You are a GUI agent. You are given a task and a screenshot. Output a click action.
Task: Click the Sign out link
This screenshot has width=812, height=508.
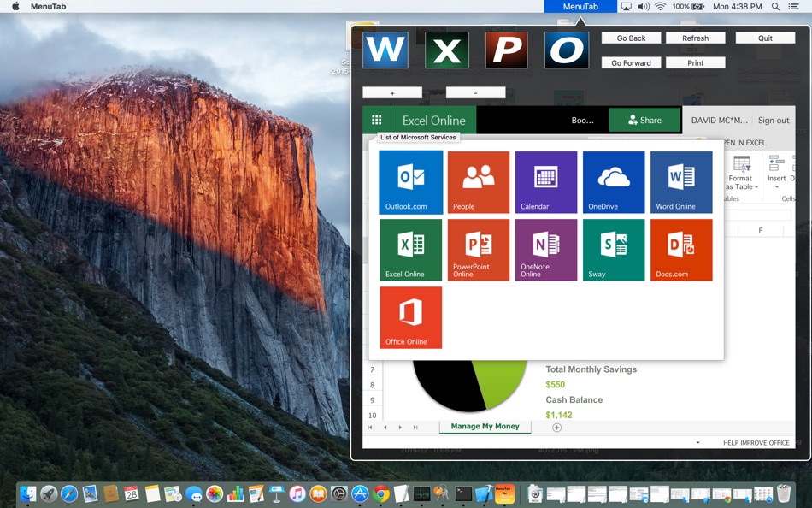click(774, 121)
